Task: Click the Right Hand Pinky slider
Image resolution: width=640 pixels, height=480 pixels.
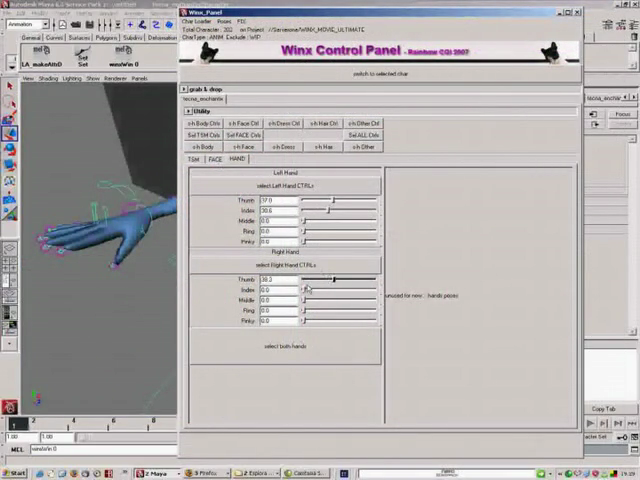Action: pos(339,321)
